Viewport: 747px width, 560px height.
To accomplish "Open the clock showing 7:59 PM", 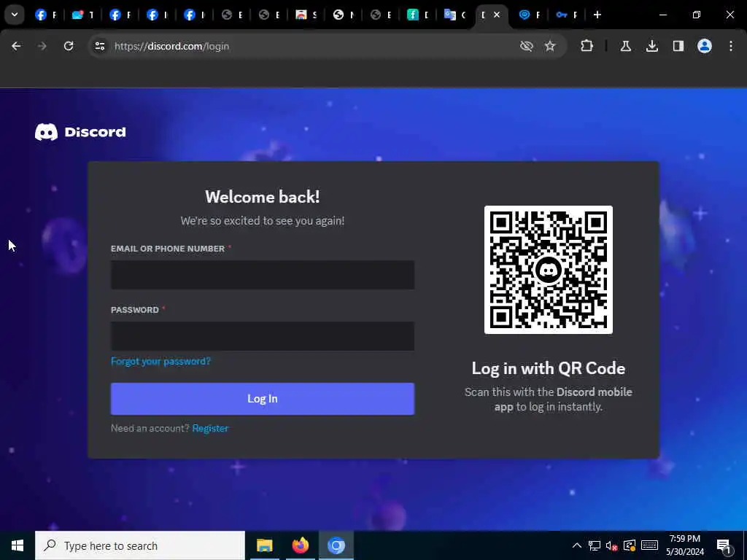I will pos(685,545).
